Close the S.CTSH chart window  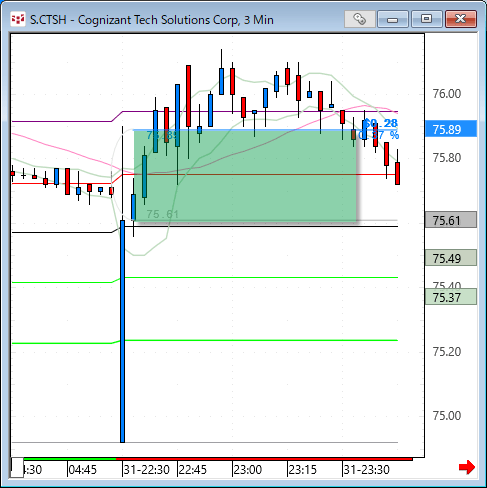point(461,19)
